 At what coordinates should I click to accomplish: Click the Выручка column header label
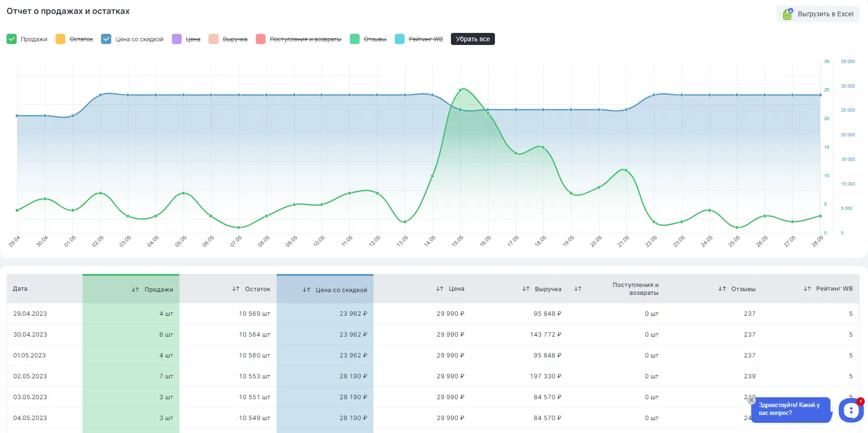tap(548, 289)
